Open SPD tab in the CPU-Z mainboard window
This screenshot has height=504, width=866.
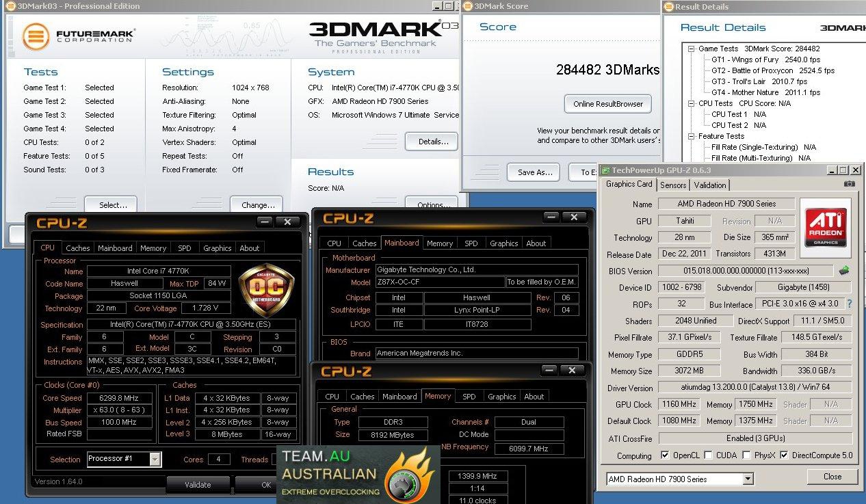pos(471,243)
